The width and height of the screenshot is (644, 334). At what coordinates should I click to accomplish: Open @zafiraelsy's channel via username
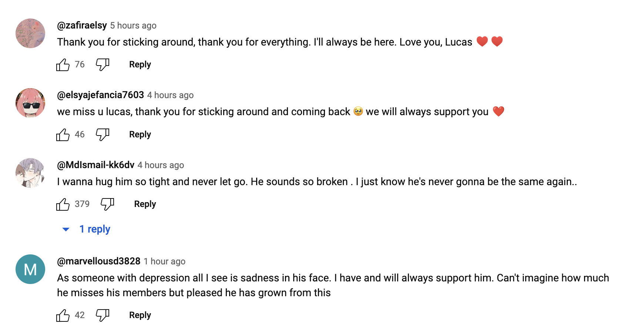point(82,26)
